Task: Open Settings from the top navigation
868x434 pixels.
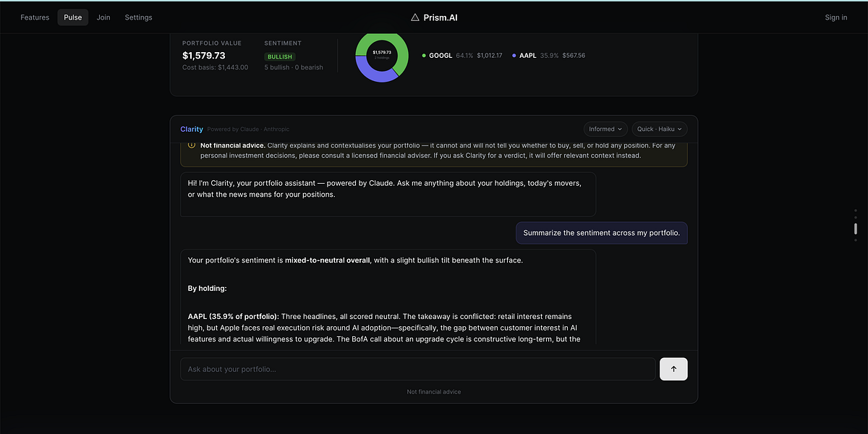Action: [138, 17]
